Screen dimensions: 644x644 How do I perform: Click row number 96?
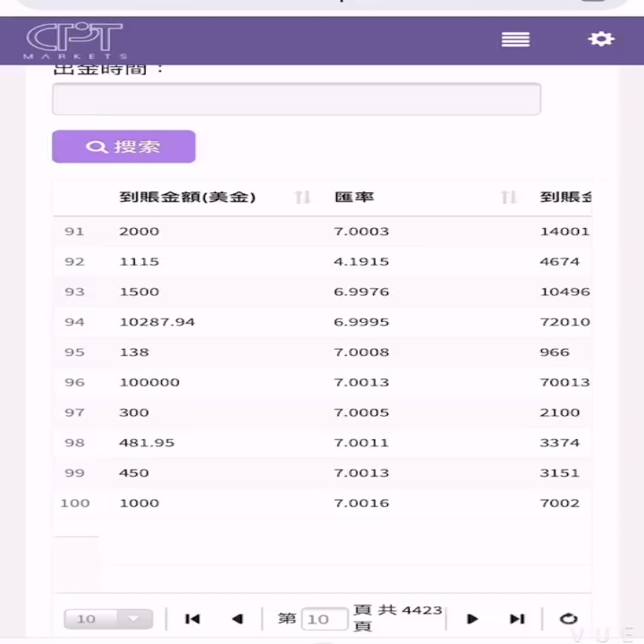pos(74,383)
